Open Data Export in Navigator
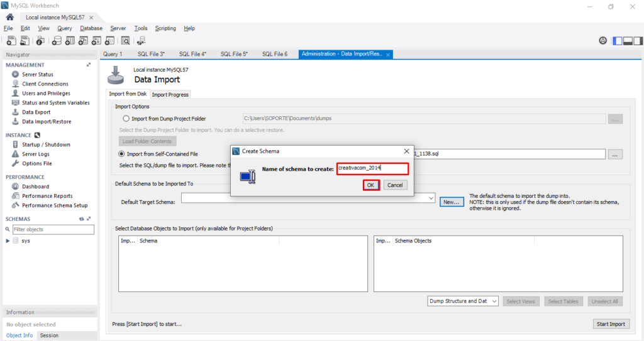 tap(36, 112)
